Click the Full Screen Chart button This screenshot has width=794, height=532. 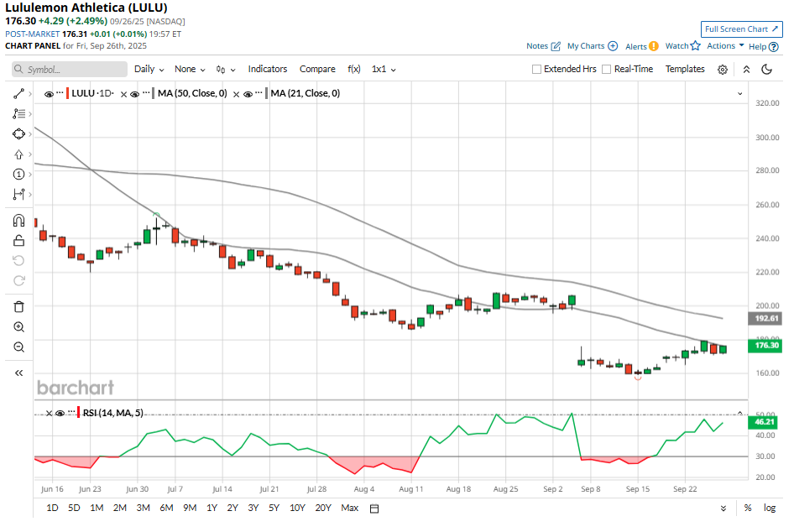pyautogui.click(x=741, y=29)
